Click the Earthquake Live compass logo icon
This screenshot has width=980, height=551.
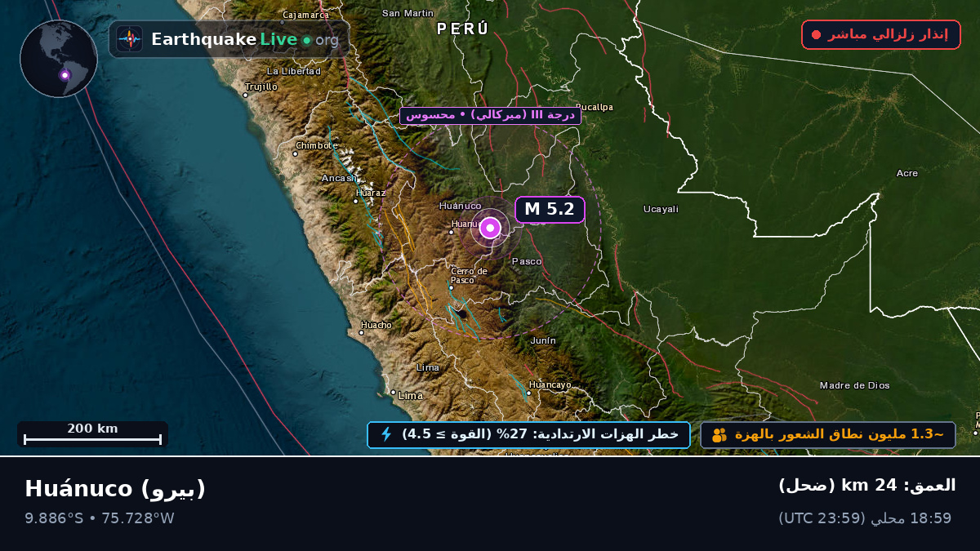point(129,39)
